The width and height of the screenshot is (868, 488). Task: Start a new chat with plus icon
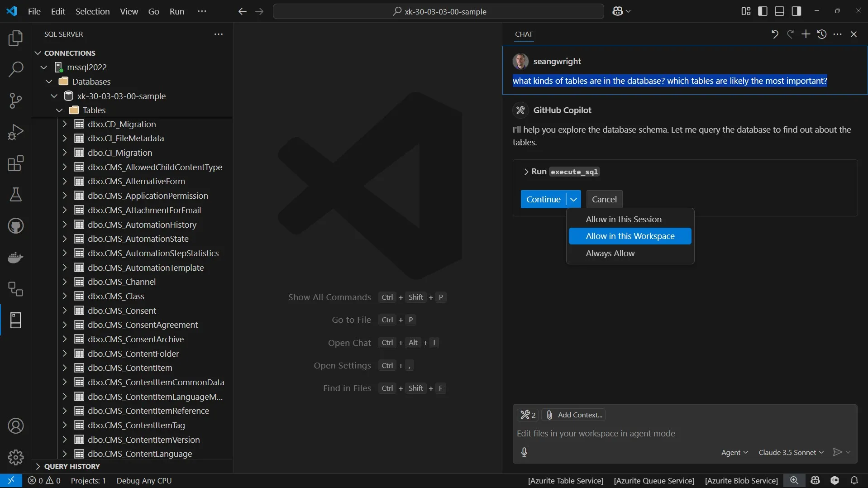pyautogui.click(x=806, y=34)
